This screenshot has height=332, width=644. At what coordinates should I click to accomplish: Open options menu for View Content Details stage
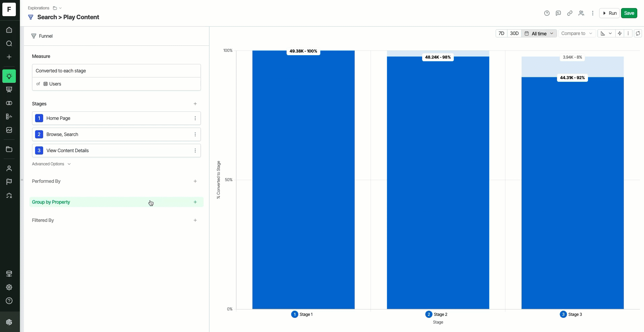195,151
